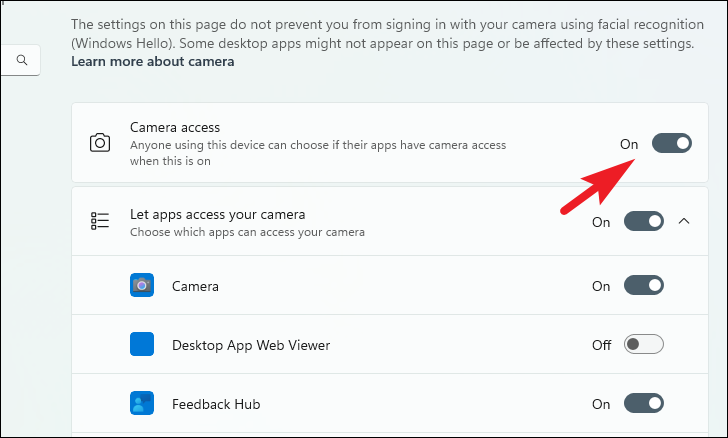This screenshot has width=728, height=438.
Task: Click the Desktop App Web Viewer label
Action: (x=251, y=345)
